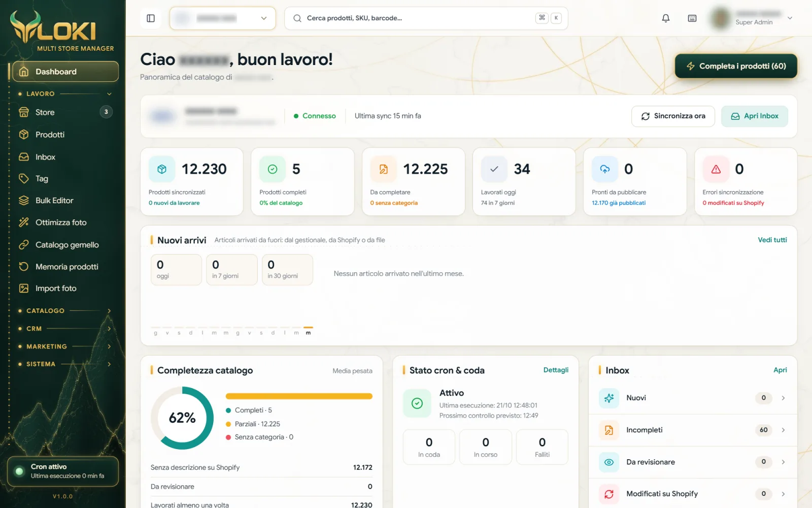Open the notifications bell
The height and width of the screenshot is (508, 812).
[x=666, y=18]
